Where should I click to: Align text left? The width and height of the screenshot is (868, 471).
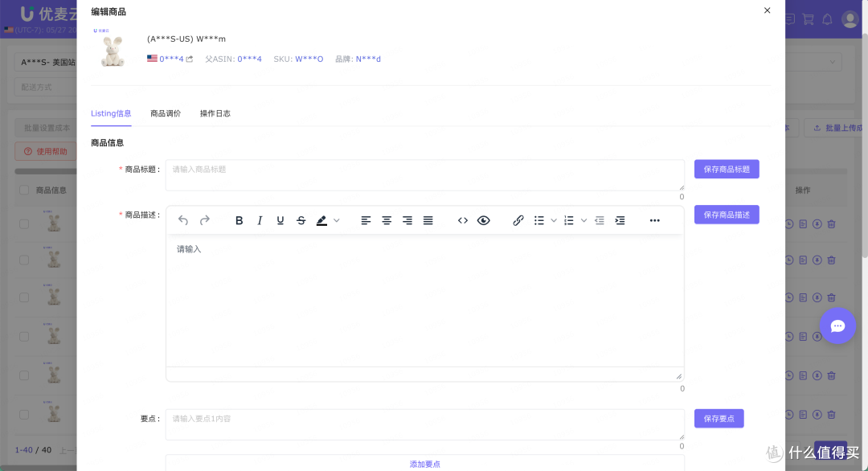[366, 220]
